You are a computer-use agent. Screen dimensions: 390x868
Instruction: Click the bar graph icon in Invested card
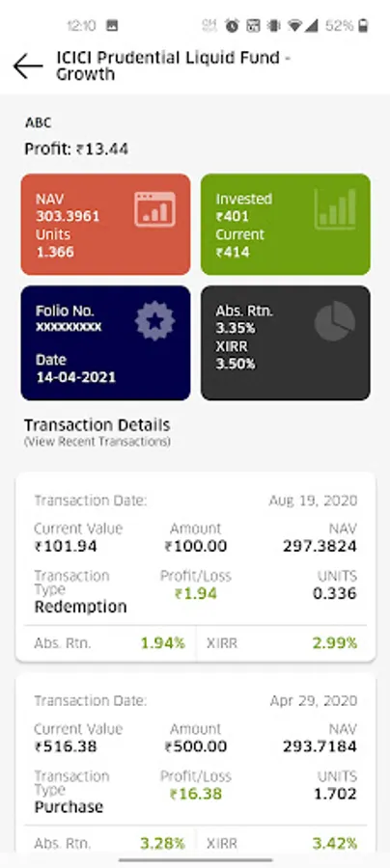click(x=335, y=208)
